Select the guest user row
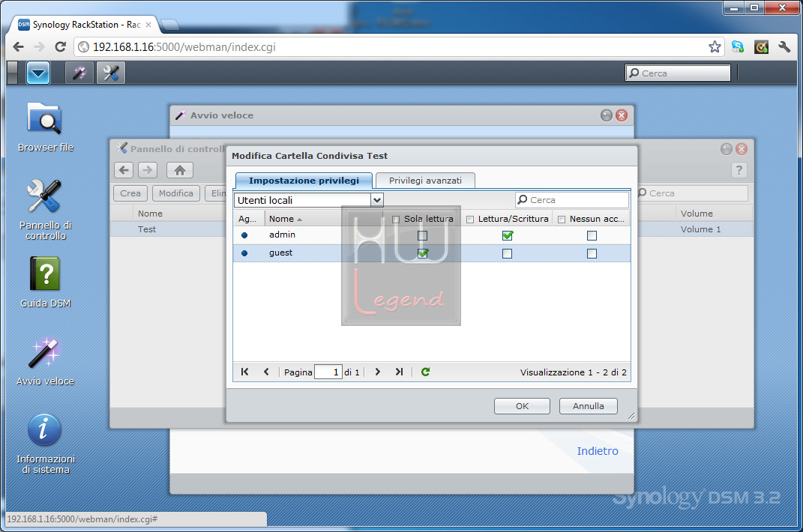This screenshot has width=803, height=532. (432, 253)
